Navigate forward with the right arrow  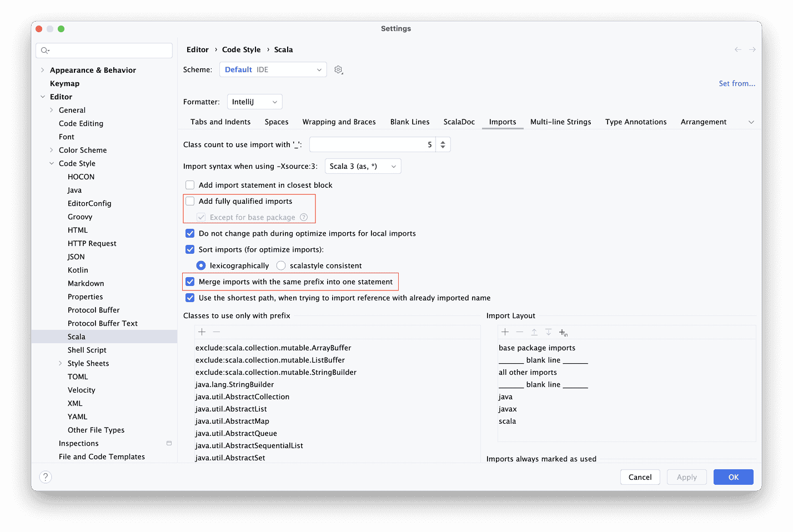click(x=752, y=50)
